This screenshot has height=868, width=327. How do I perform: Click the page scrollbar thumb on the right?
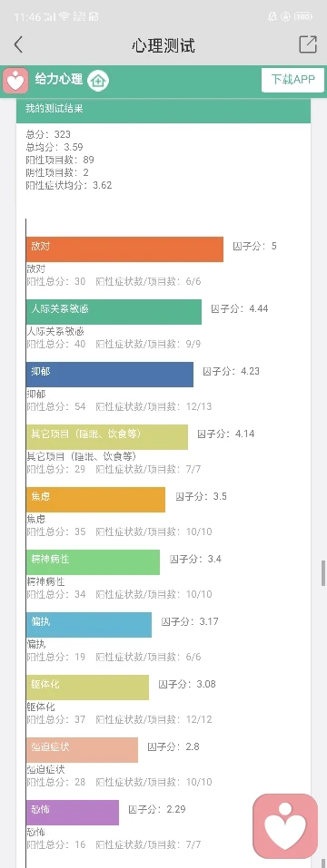(x=323, y=573)
